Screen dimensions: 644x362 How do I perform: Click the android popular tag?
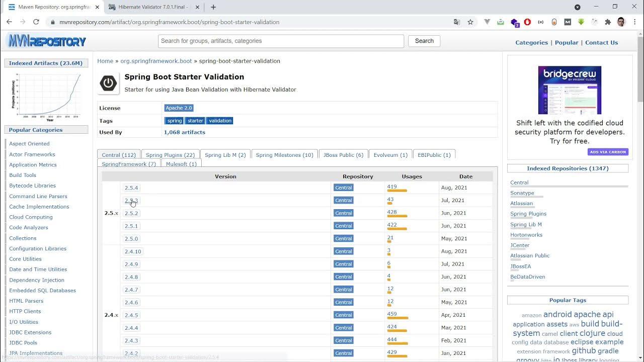[x=557, y=314]
